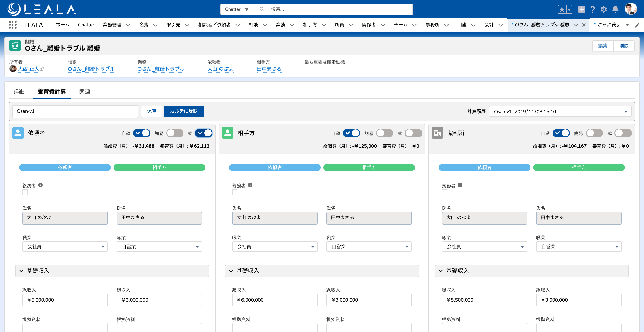Toggle 自動 switch in 依頼者 panel
This screenshot has width=644, height=332.
tap(142, 133)
